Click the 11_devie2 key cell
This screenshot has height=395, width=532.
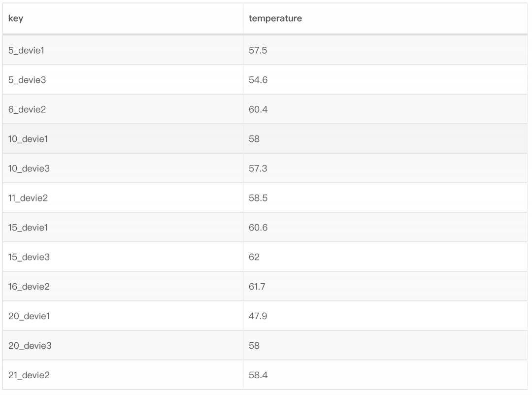coord(28,197)
